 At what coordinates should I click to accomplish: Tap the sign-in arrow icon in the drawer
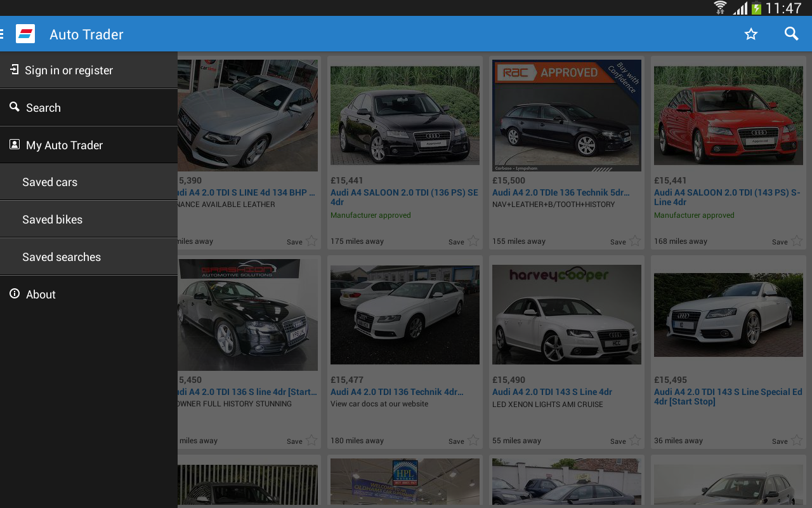[13, 69]
